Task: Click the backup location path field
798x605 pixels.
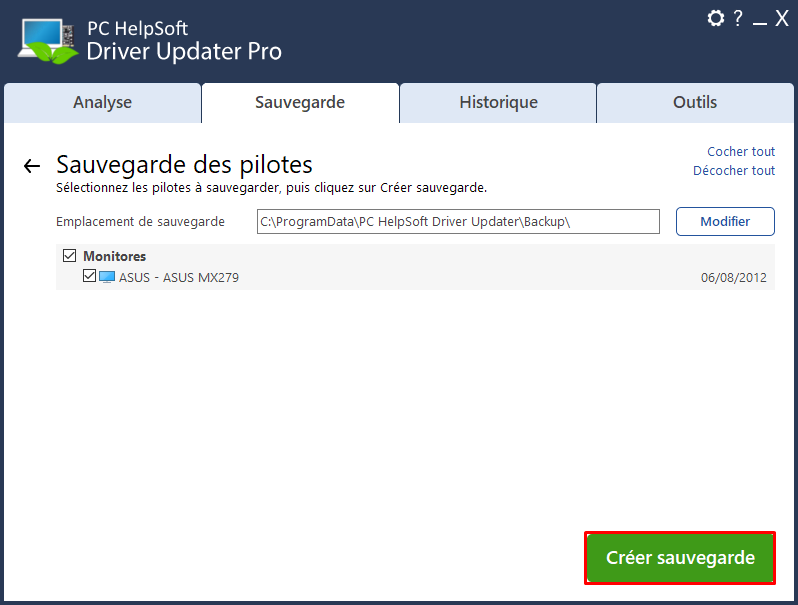Action: 458,221
